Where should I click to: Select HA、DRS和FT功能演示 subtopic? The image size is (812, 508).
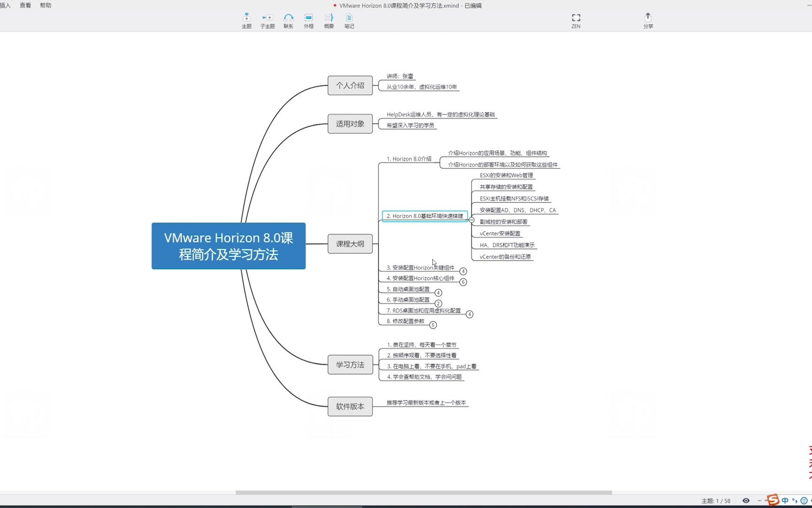coord(507,245)
